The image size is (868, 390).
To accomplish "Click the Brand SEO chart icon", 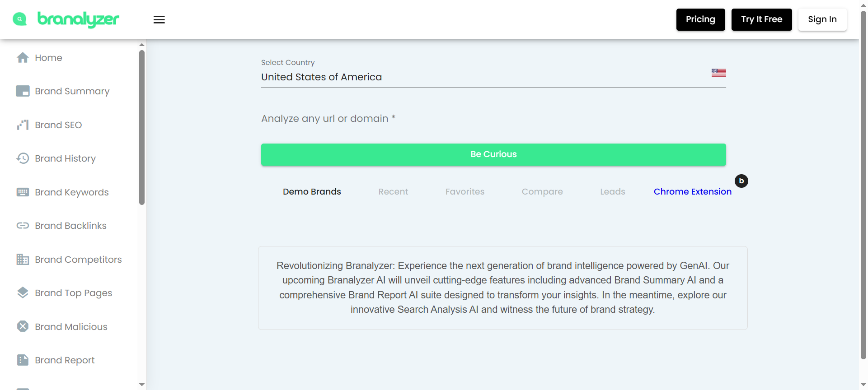I will click(23, 125).
